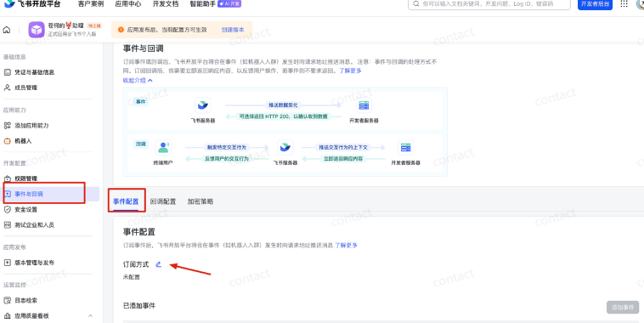Focus the documentation search field
The height and width of the screenshot is (323, 644).
(489, 3)
